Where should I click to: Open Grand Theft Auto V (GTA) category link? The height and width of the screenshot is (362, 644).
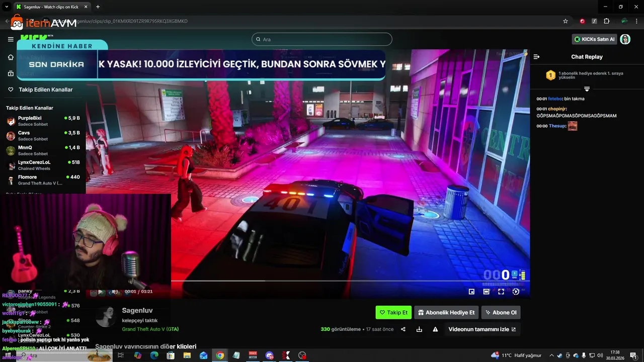(150, 329)
